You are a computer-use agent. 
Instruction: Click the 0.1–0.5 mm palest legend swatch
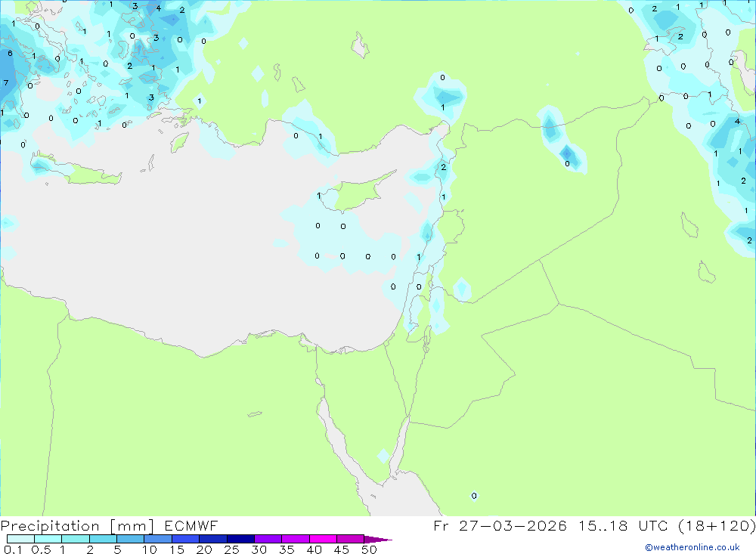pos(20,539)
